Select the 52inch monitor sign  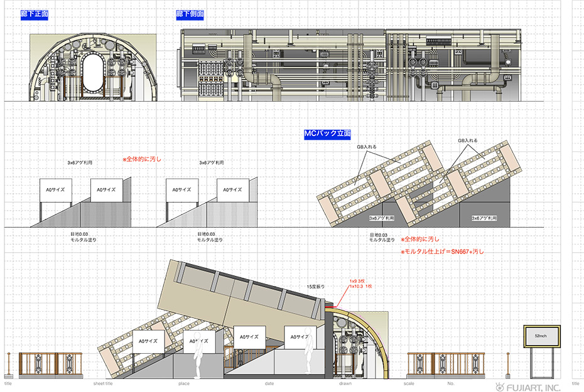tap(541, 336)
